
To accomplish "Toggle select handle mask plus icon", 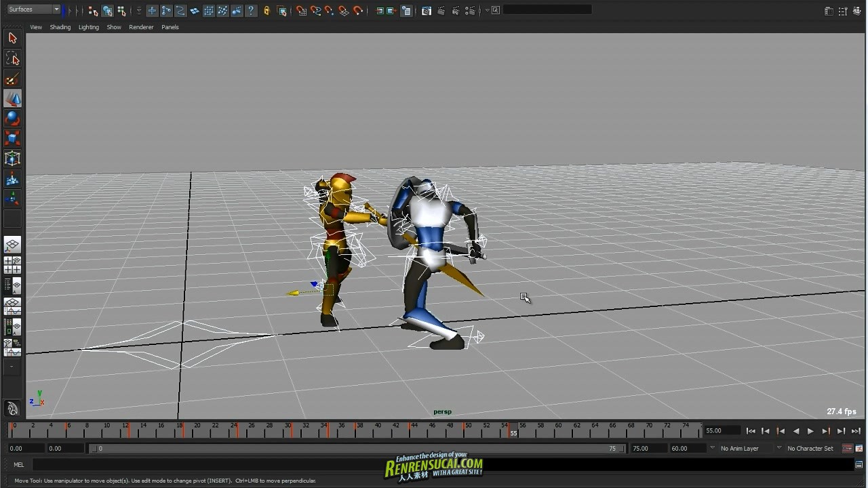I will [x=152, y=11].
